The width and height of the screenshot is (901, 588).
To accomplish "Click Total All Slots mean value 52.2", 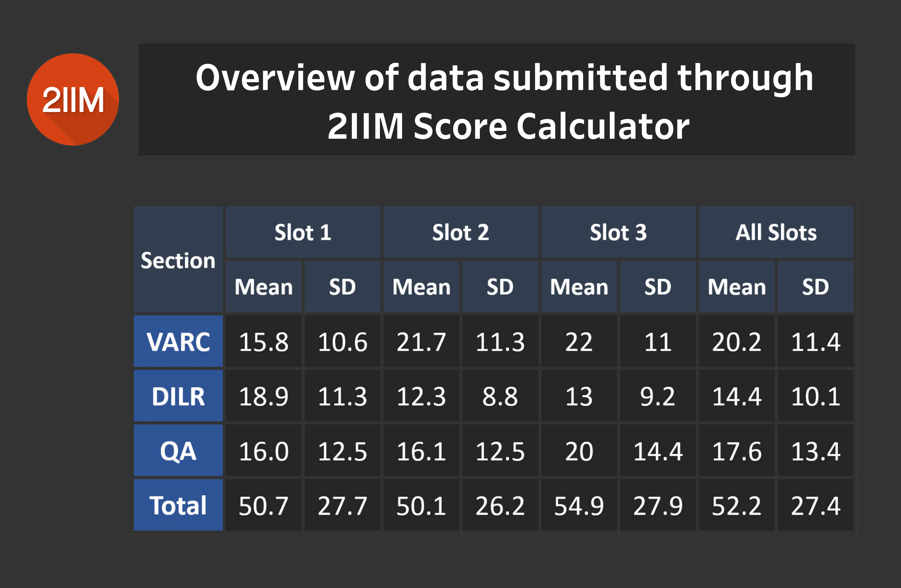I will 736,506.
